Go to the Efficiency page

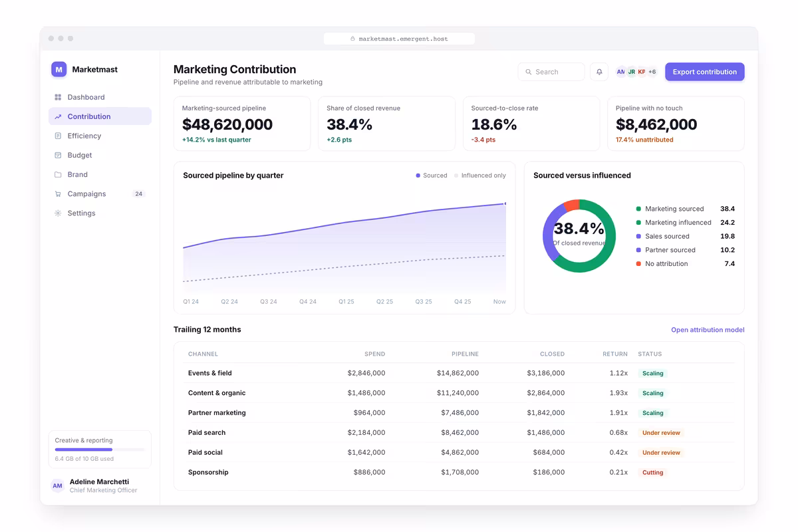click(x=100, y=136)
